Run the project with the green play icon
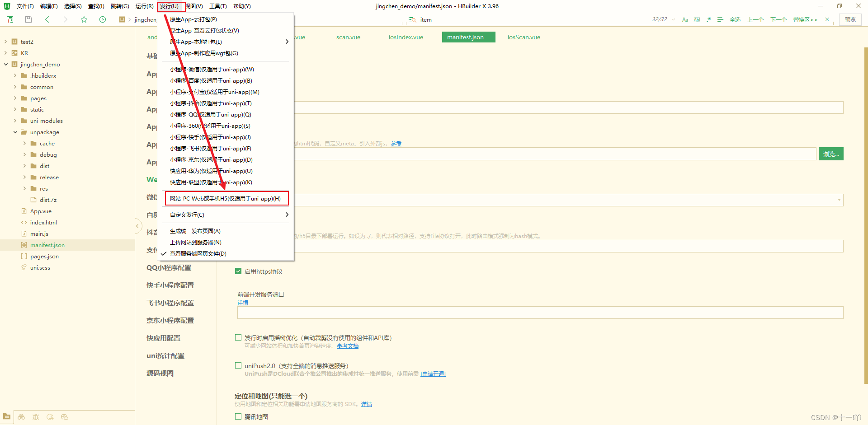Screen dimensions: 868x425 [x=103, y=19]
